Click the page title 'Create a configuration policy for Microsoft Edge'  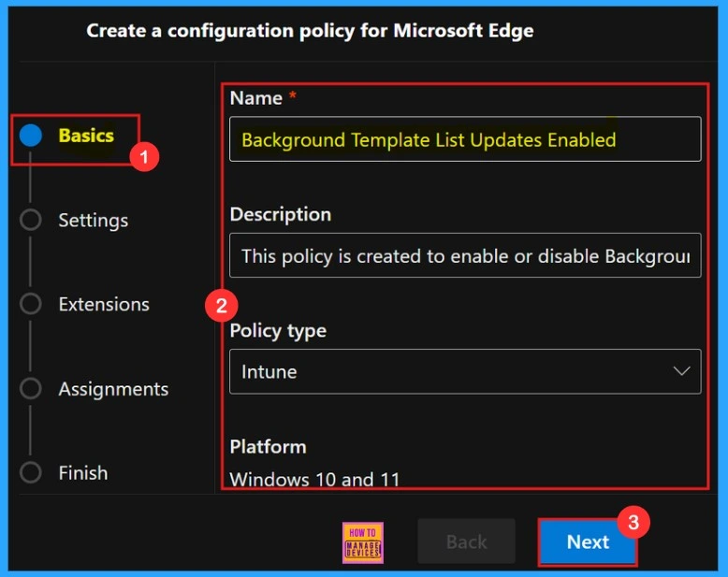(x=310, y=31)
